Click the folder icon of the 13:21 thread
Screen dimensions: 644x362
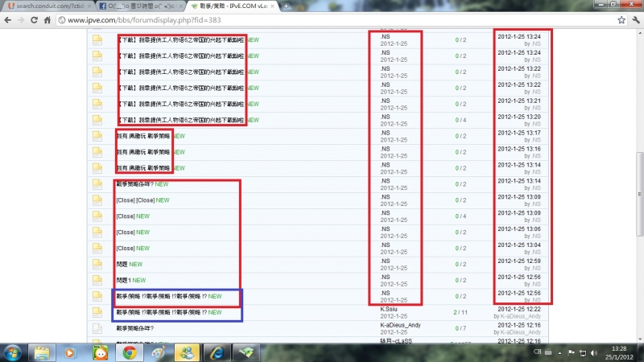point(97,104)
